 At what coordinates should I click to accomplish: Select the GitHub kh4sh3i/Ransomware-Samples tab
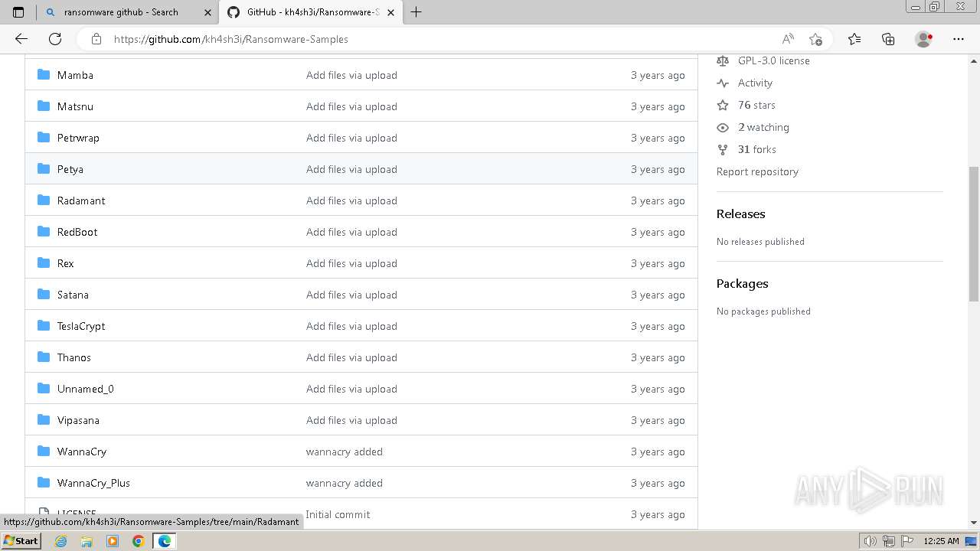click(310, 12)
